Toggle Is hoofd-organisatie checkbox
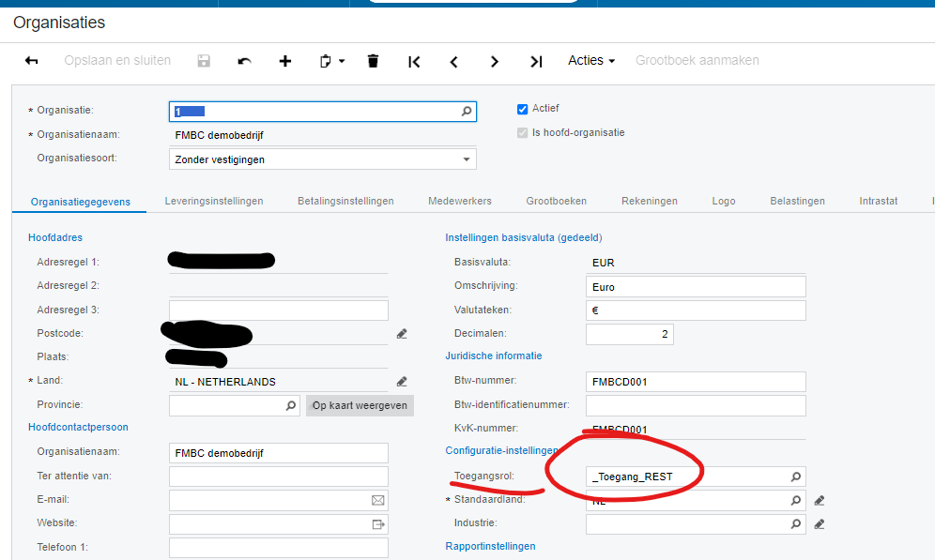 [x=522, y=133]
